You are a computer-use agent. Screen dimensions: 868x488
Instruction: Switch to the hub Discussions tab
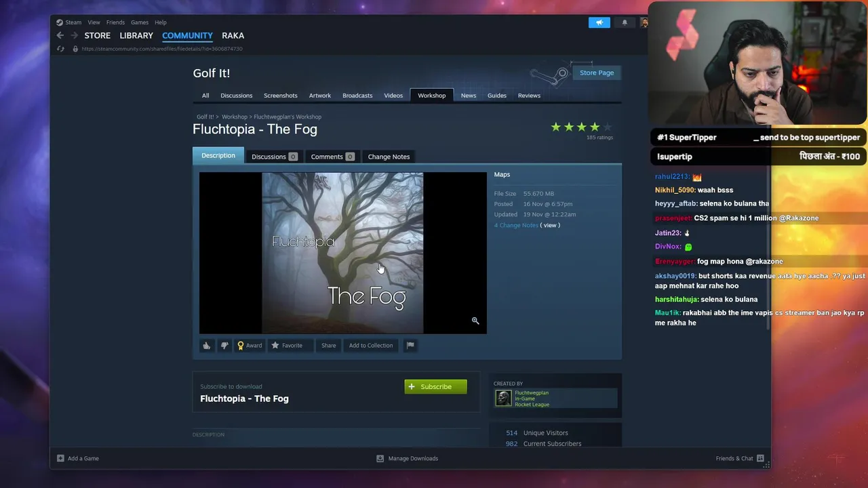point(236,96)
